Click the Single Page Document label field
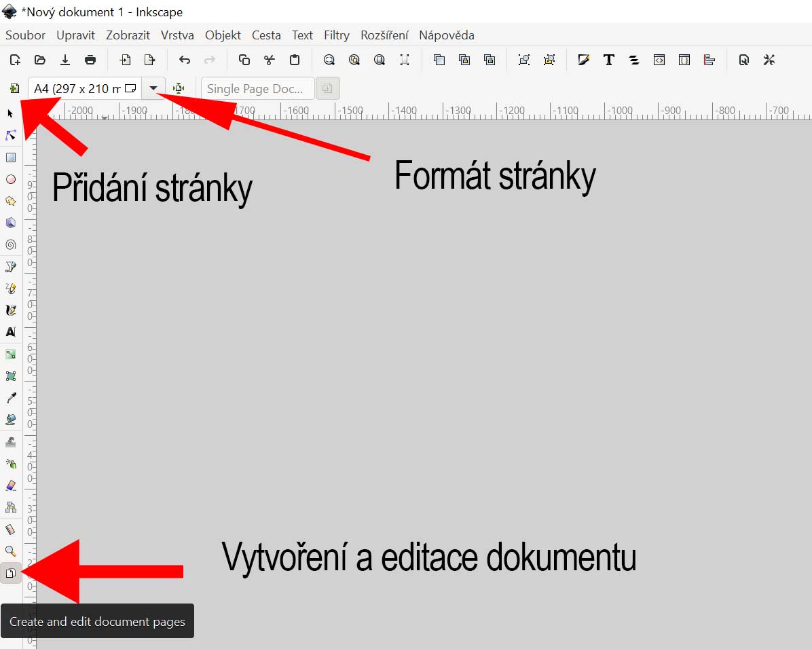Viewport: 812px width, 649px height. click(x=257, y=89)
